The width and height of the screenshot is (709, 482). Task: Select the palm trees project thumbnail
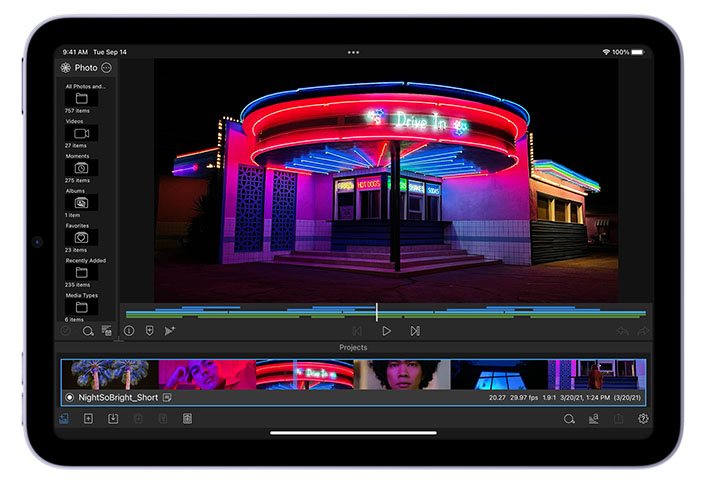(x=110, y=374)
